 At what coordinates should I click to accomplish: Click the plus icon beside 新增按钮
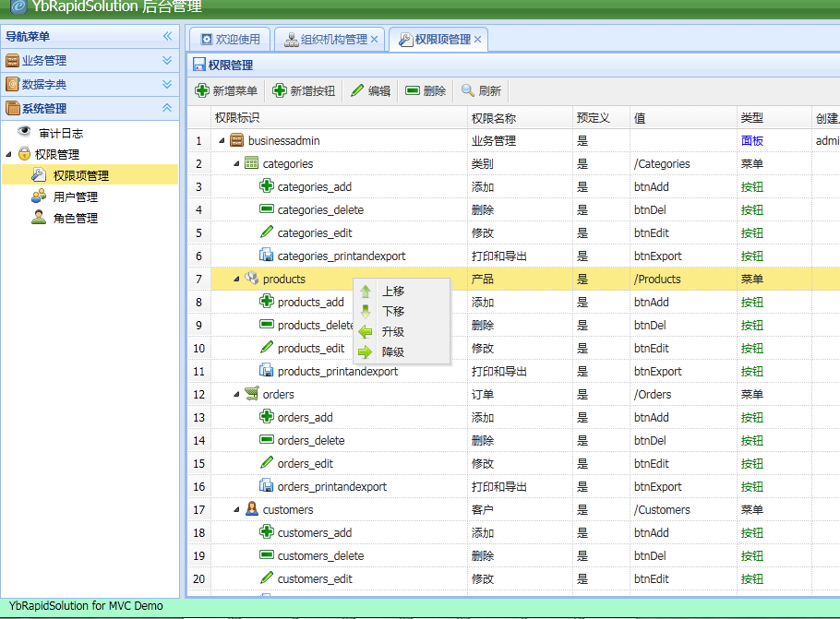[x=279, y=90]
